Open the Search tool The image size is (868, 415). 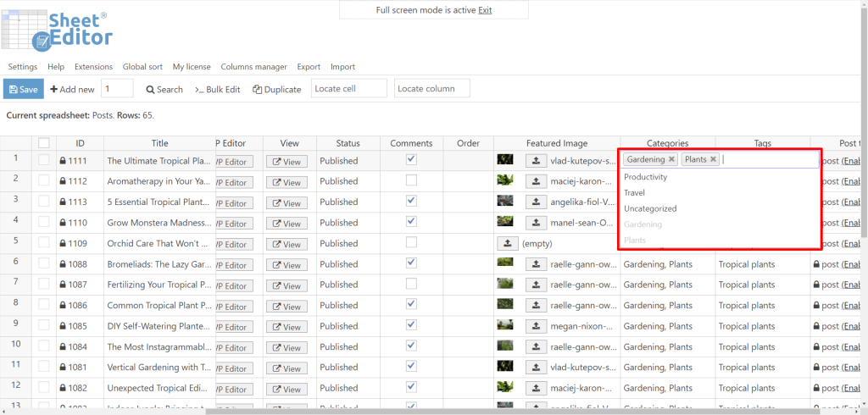(164, 89)
